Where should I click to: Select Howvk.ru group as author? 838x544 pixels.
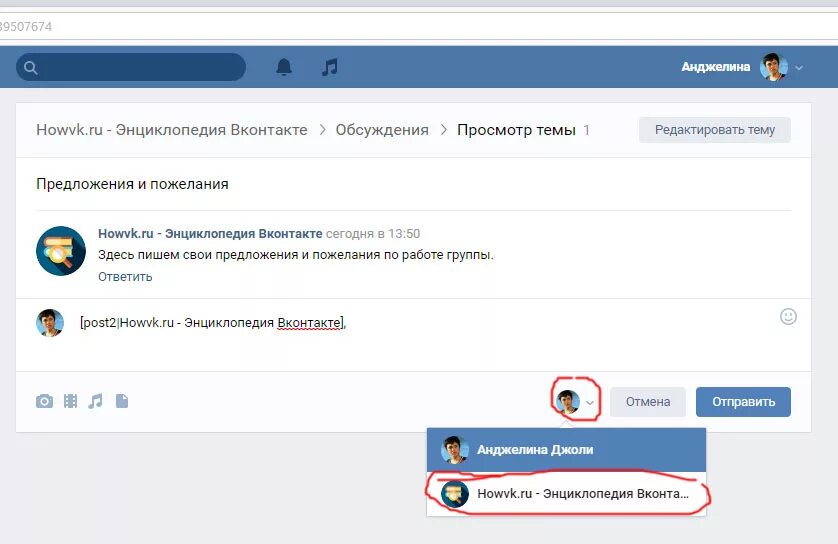click(x=567, y=494)
